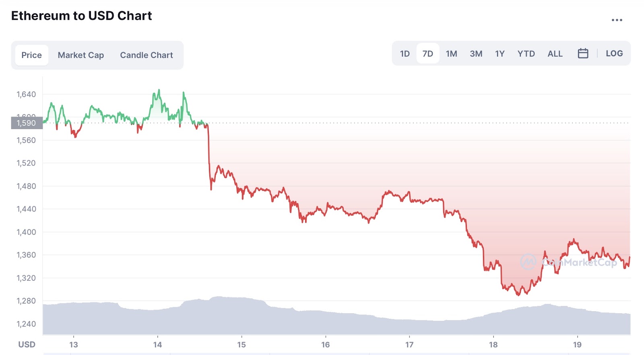Switch to the Market Cap tab
This screenshot has width=644, height=355.
click(x=81, y=55)
